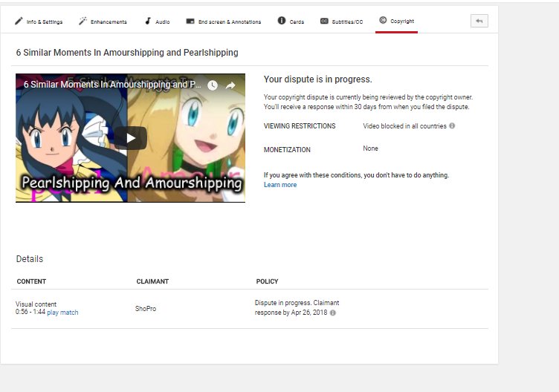This screenshot has width=559, height=392.
Task: Click the ShoPro claimant text
Action: [146, 309]
